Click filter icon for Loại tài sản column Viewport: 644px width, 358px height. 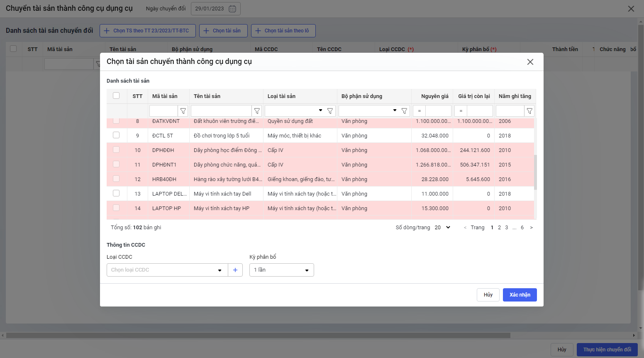pyautogui.click(x=330, y=111)
